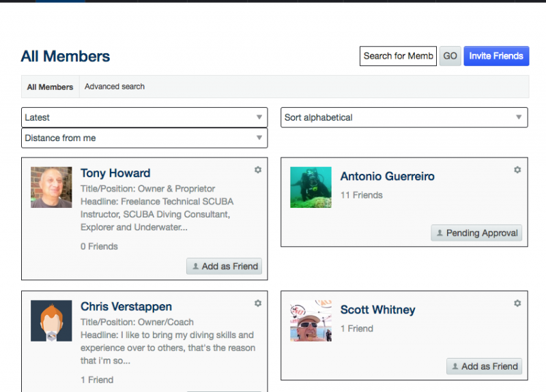
Task: Click the GO search button
Action: (x=450, y=56)
